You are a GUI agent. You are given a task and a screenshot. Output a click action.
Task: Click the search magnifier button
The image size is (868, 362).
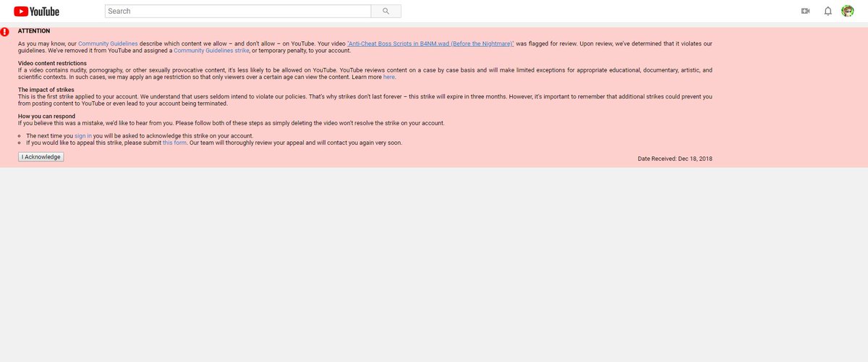coord(386,11)
